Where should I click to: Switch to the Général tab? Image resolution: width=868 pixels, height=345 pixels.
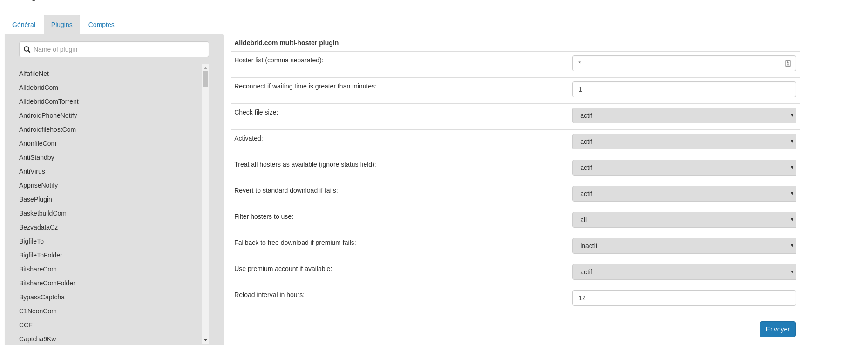tap(23, 24)
